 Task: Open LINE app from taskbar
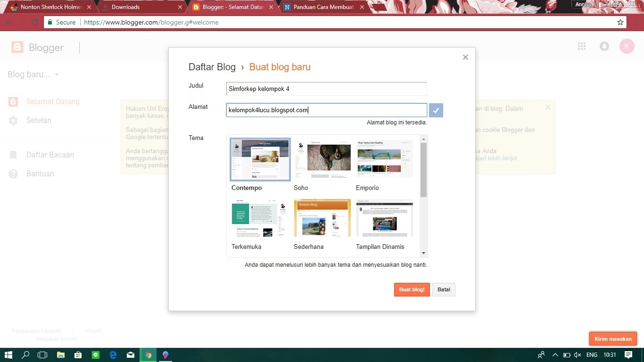pyautogui.click(x=96, y=355)
